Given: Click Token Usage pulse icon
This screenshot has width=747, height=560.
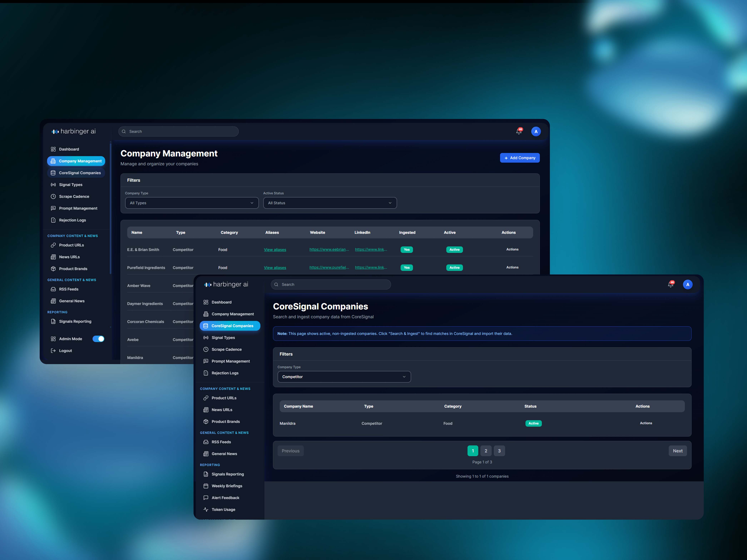Looking at the screenshot, I should tap(206, 509).
